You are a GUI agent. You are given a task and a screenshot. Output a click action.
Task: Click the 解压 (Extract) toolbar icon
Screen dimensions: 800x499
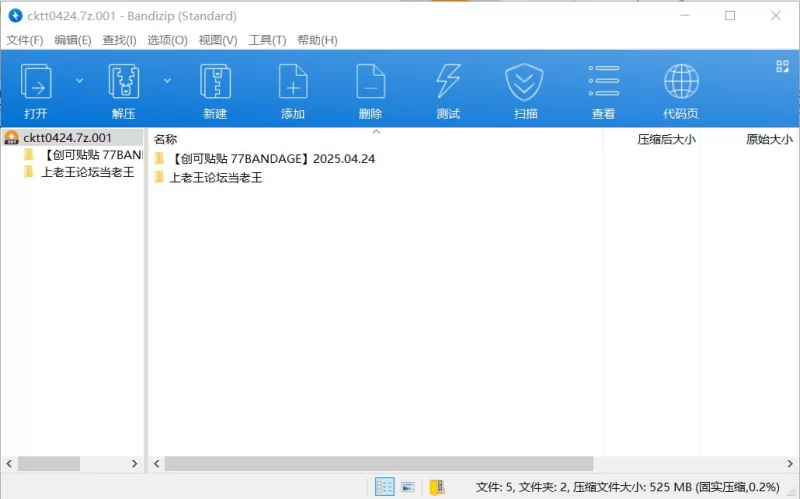click(x=123, y=82)
